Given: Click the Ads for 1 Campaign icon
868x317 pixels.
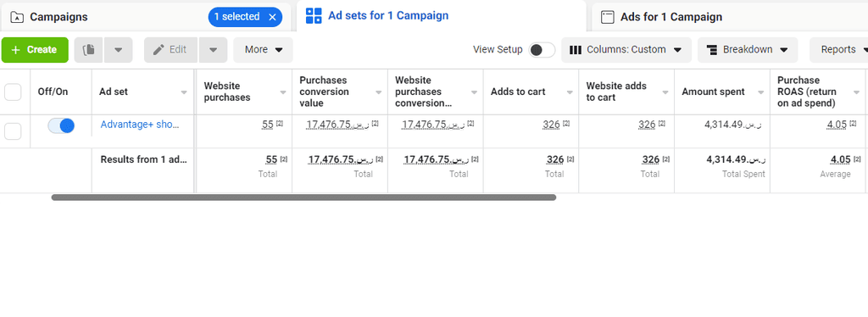Looking at the screenshot, I should coord(608,17).
